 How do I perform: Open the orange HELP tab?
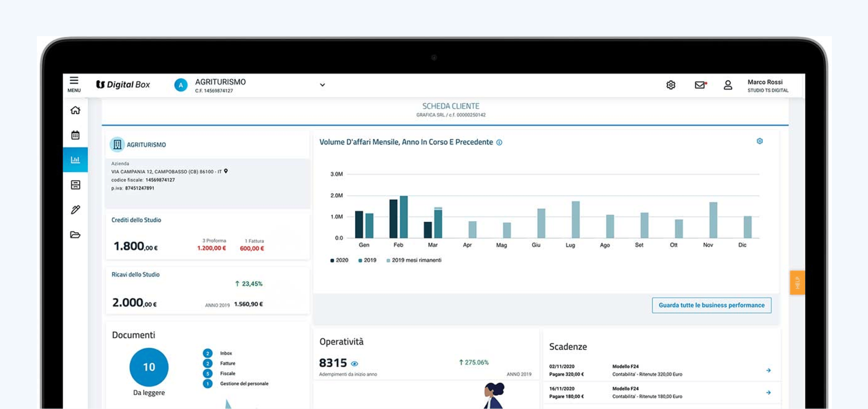[x=797, y=283]
